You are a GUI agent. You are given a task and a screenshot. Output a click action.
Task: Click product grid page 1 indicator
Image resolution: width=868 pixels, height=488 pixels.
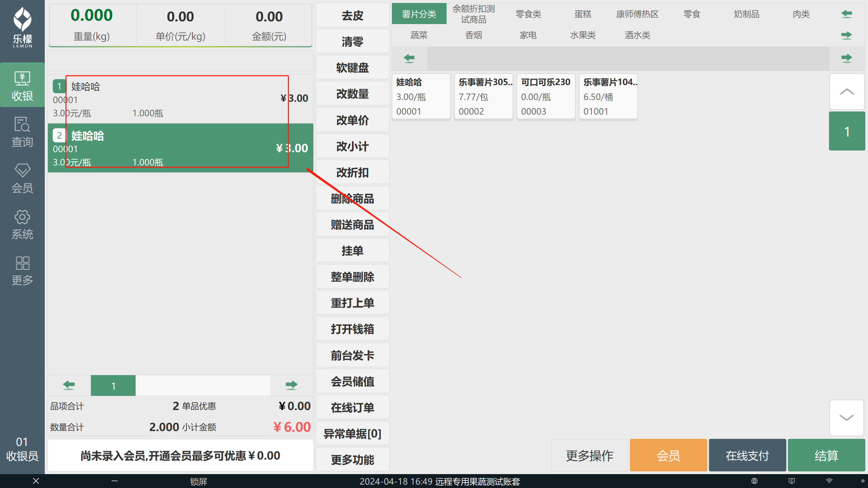click(847, 131)
